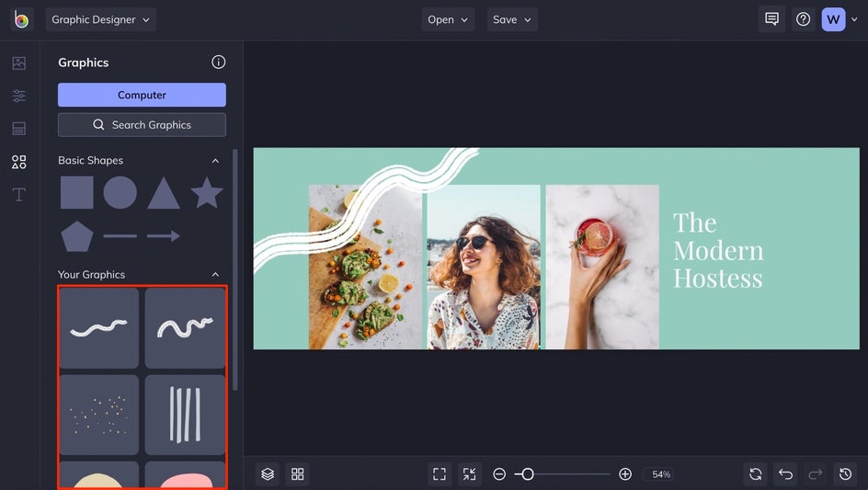This screenshot has width=868, height=490.
Task: Collapse the Your Graphics section
Action: (215, 275)
